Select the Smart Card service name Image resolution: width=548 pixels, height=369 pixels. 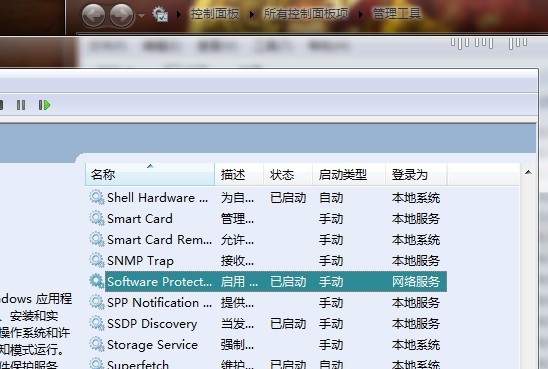140,219
